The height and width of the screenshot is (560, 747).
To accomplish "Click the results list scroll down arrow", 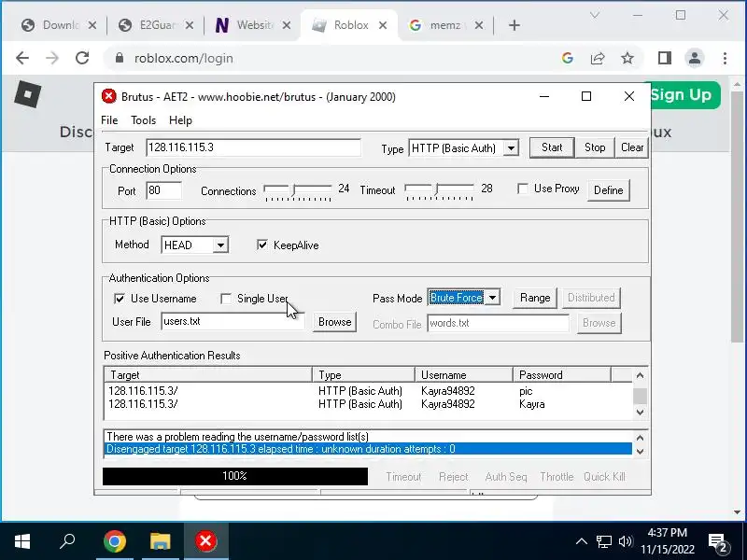I will 640,413.
